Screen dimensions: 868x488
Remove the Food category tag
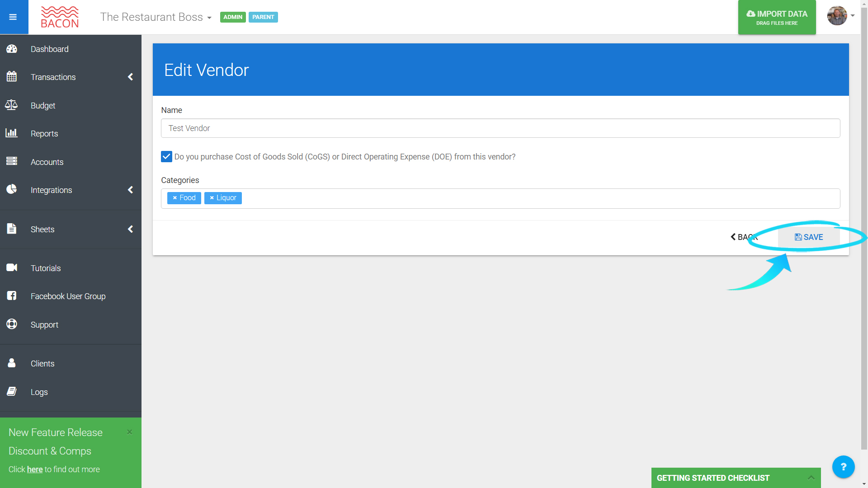click(x=175, y=198)
